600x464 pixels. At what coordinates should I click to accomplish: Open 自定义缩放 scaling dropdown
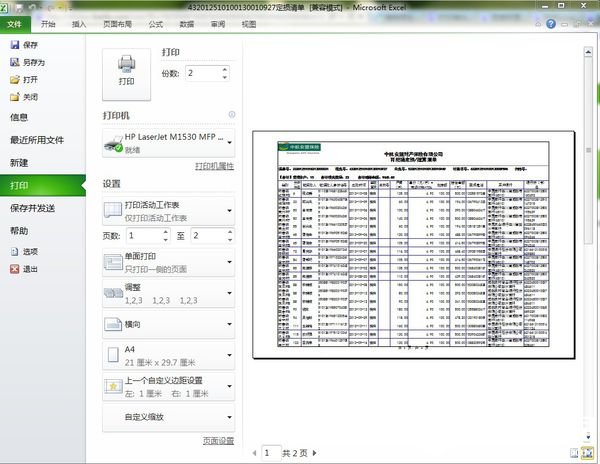click(x=169, y=417)
